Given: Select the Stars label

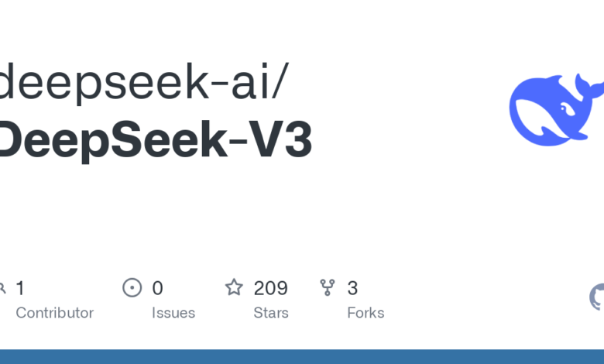Looking at the screenshot, I should pyautogui.click(x=271, y=313).
